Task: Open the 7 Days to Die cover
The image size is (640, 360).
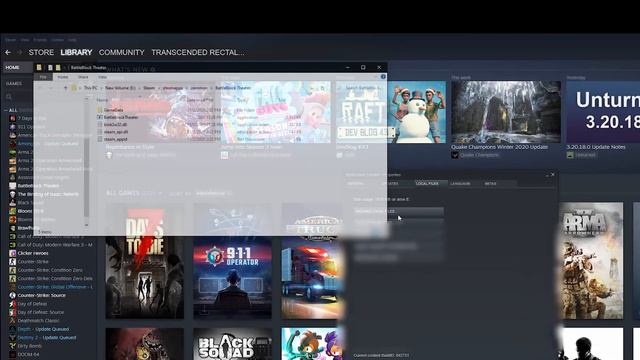Action: tap(144, 260)
